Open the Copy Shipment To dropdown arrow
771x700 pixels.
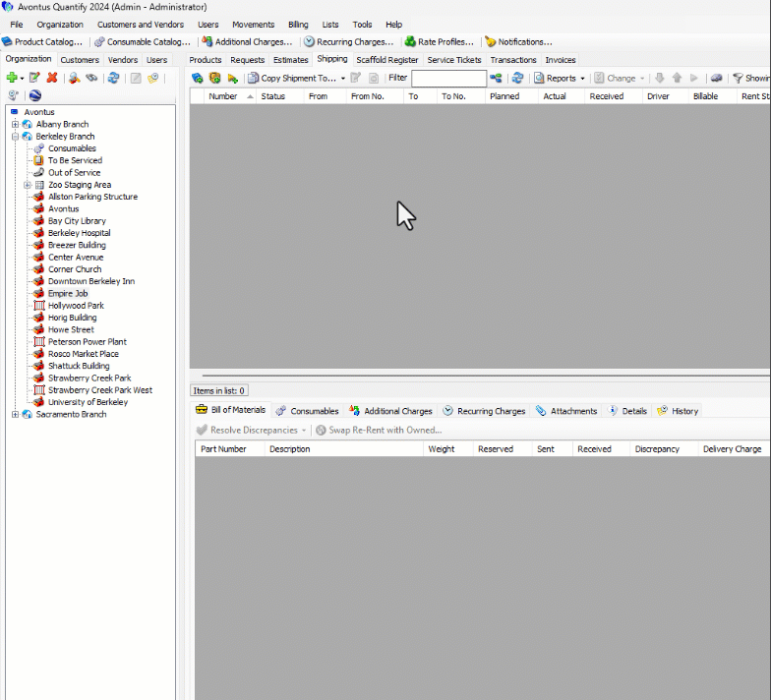click(342, 79)
